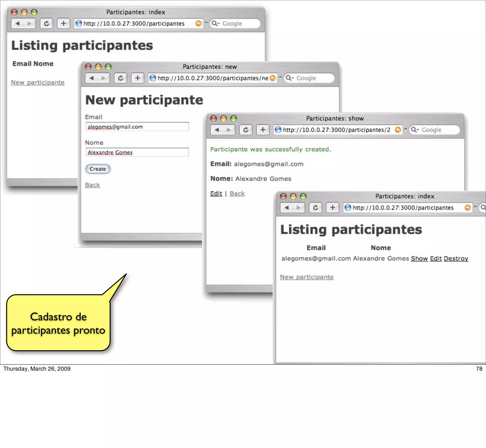Screen dimensions: 486x448
Task: Click New participante link in top-left window
Action: pos(37,82)
